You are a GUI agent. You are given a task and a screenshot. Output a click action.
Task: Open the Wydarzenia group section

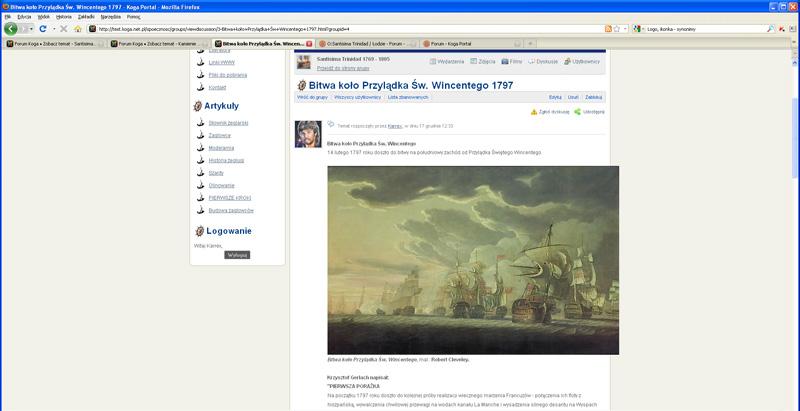(x=447, y=61)
